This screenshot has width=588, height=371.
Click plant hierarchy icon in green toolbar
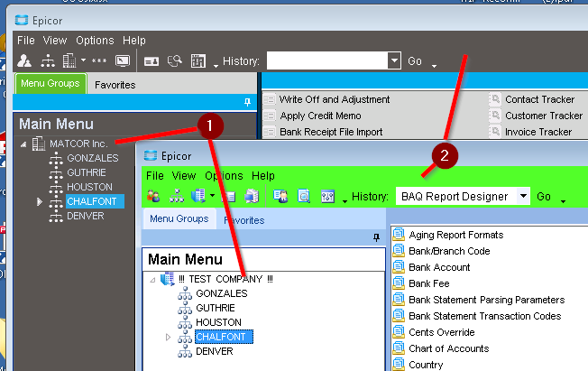[177, 196]
